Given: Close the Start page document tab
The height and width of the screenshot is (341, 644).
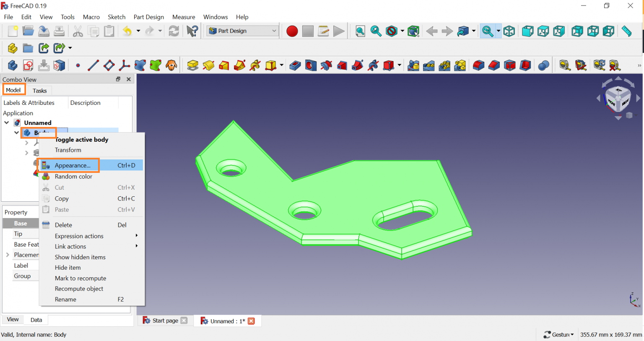Looking at the screenshot, I should coord(184,321).
